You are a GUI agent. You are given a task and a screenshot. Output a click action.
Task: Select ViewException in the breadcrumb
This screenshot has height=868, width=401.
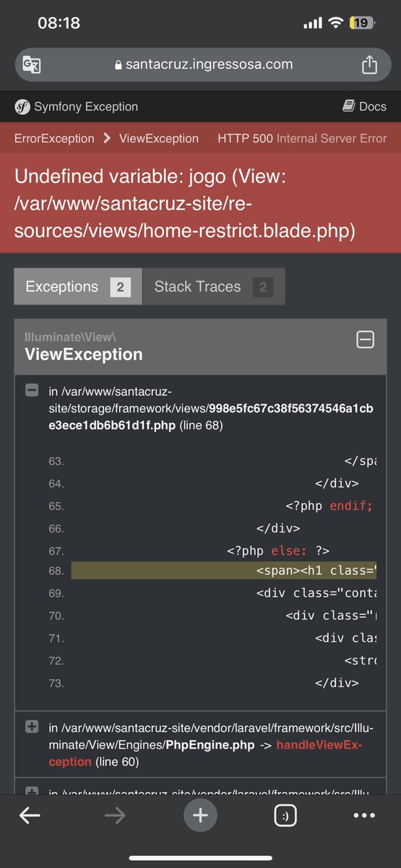(159, 138)
